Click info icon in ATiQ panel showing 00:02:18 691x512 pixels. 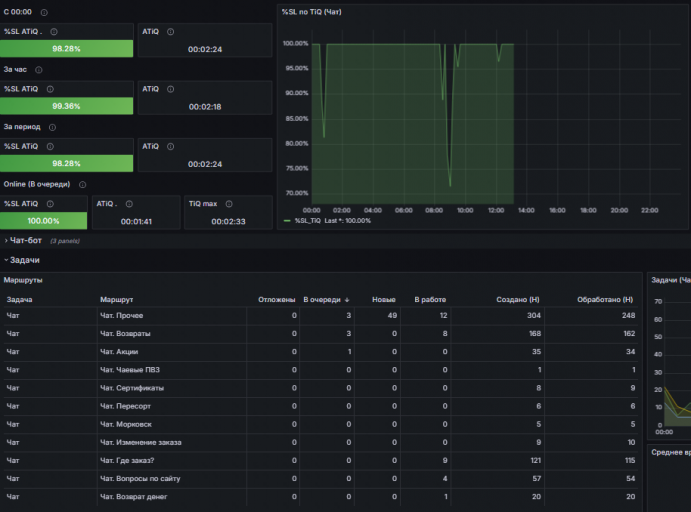171,89
